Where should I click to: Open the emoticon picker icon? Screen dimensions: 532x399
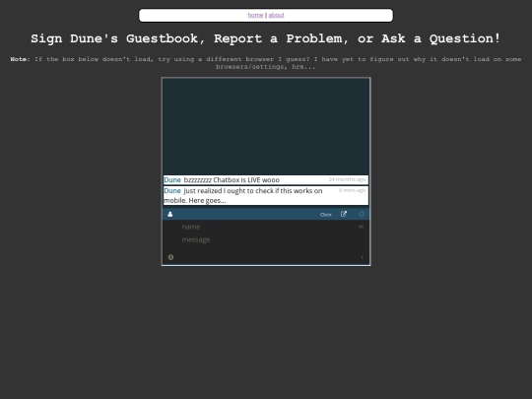point(170,257)
